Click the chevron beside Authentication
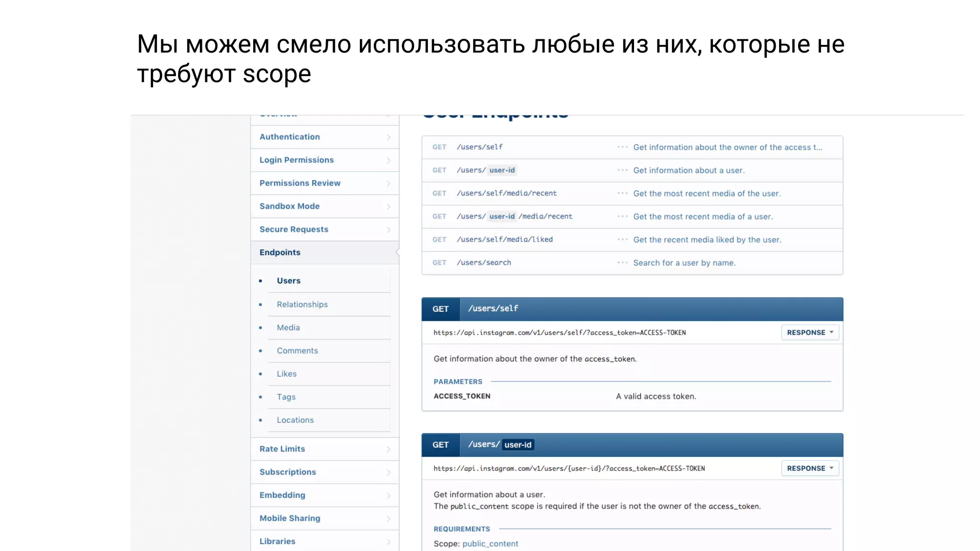Viewport: 980px width, 551px height. coord(389,137)
